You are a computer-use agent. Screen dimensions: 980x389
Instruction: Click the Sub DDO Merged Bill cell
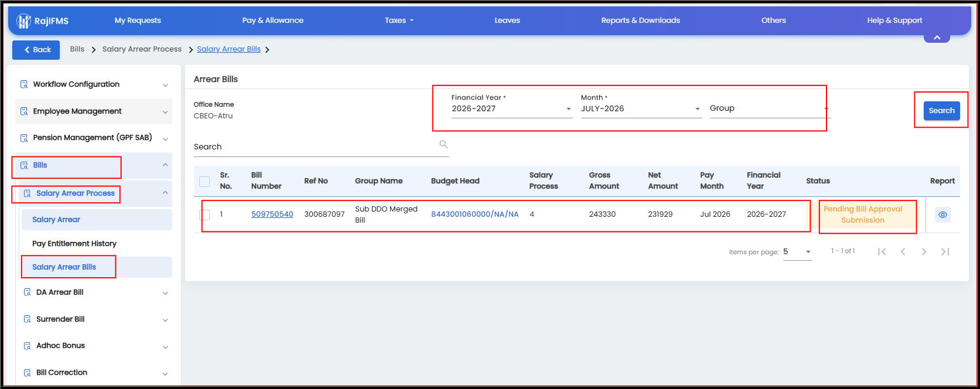(386, 214)
